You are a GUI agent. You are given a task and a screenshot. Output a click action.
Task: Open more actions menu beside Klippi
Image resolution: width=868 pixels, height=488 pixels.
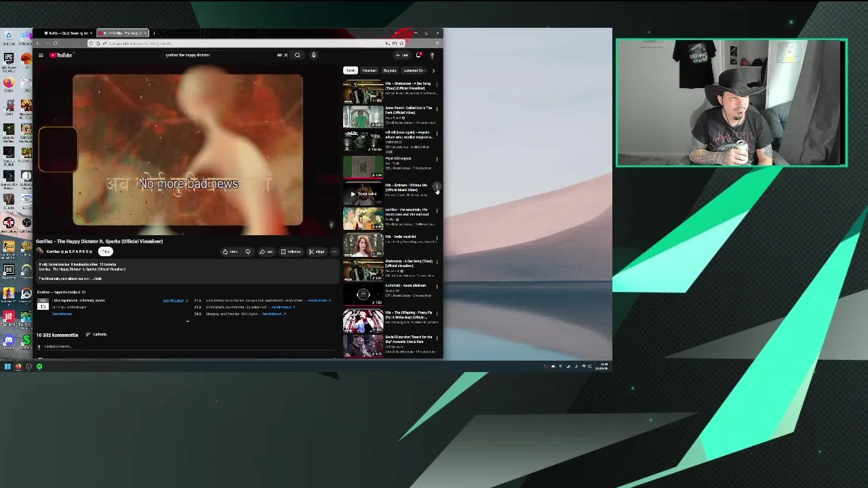(x=334, y=251)
